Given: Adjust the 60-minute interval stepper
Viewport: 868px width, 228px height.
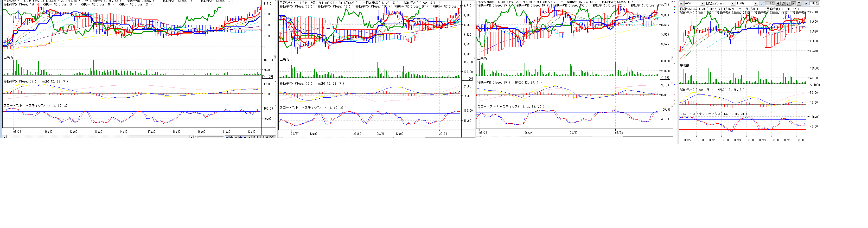Looking at the screenshot, I should point(818,4).
